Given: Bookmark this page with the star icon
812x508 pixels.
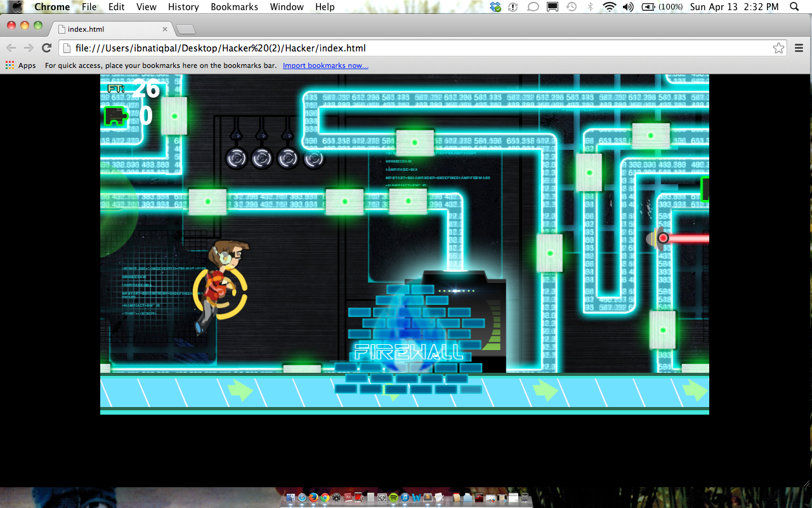Looking at the screenshot, I should tap(778, 48).
